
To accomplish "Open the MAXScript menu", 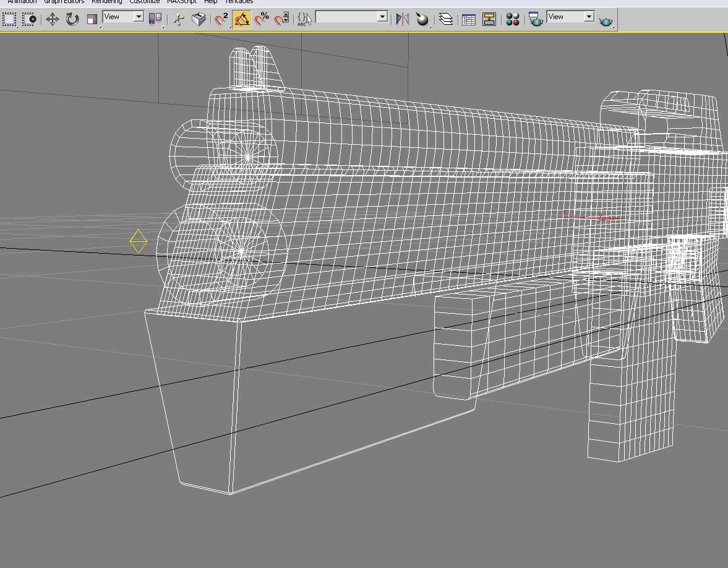I will [181, 2].
